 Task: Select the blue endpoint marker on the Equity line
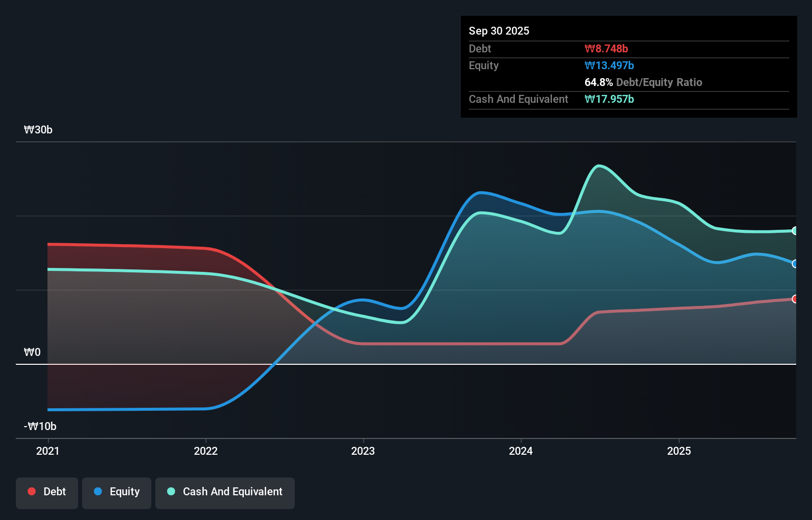[795, 264]
